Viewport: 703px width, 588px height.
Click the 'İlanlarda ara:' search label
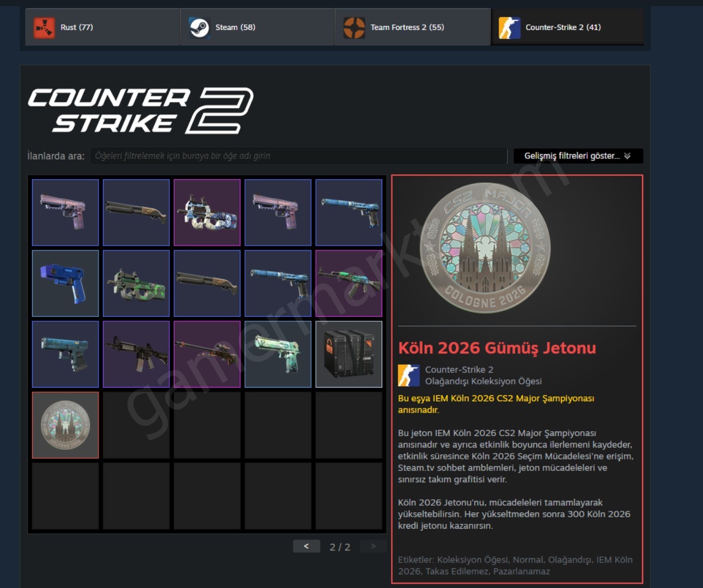(56, 156)
